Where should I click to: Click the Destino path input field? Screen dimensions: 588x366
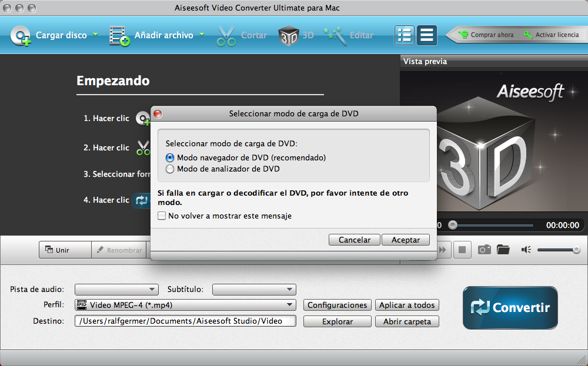tap(185, 321)
